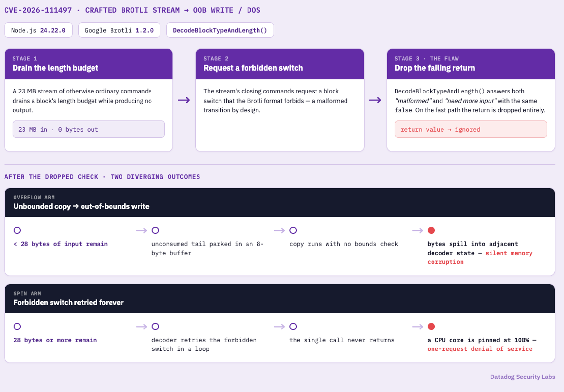Click the 'return value → ignored' red code box
This screenshot has height=392, width=564.
point(471,129)
